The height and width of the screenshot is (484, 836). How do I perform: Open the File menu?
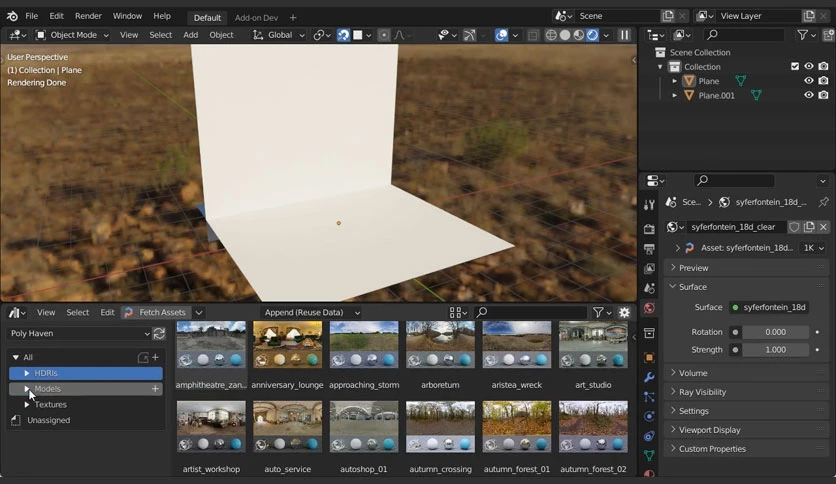coord(31,16)
